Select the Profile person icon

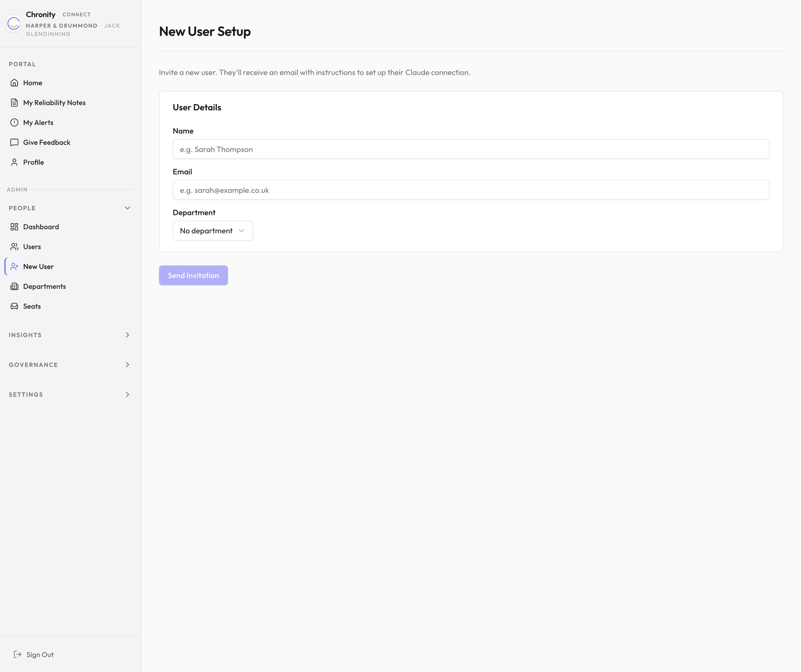coord(14,162)
